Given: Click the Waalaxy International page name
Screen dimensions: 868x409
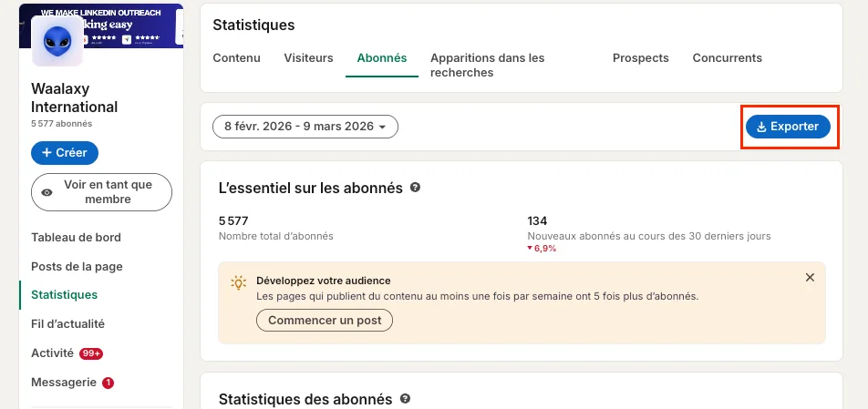Looking at the screenshot, I should point(74,97).
